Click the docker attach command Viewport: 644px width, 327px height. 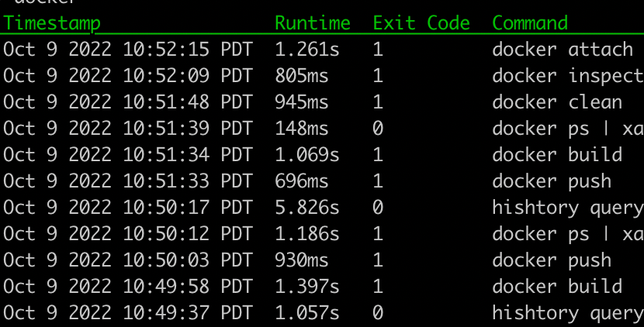tap(563, 50)
